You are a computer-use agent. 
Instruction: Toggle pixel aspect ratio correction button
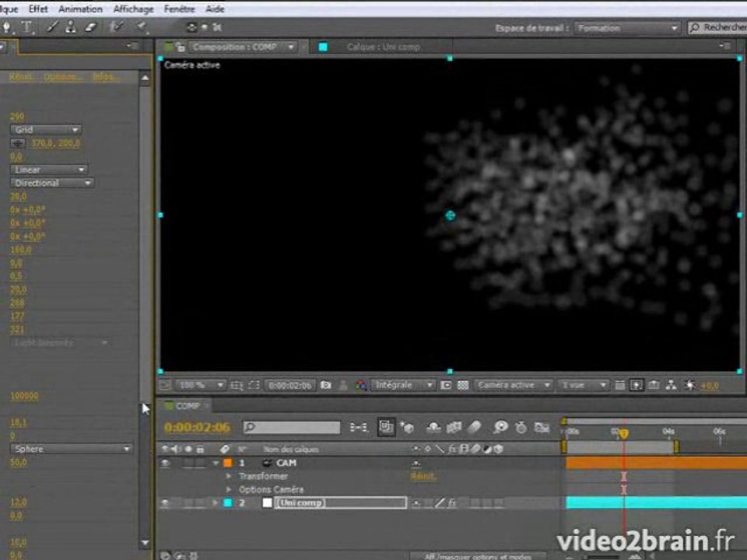pyautogui.click(x=619, y=385)
